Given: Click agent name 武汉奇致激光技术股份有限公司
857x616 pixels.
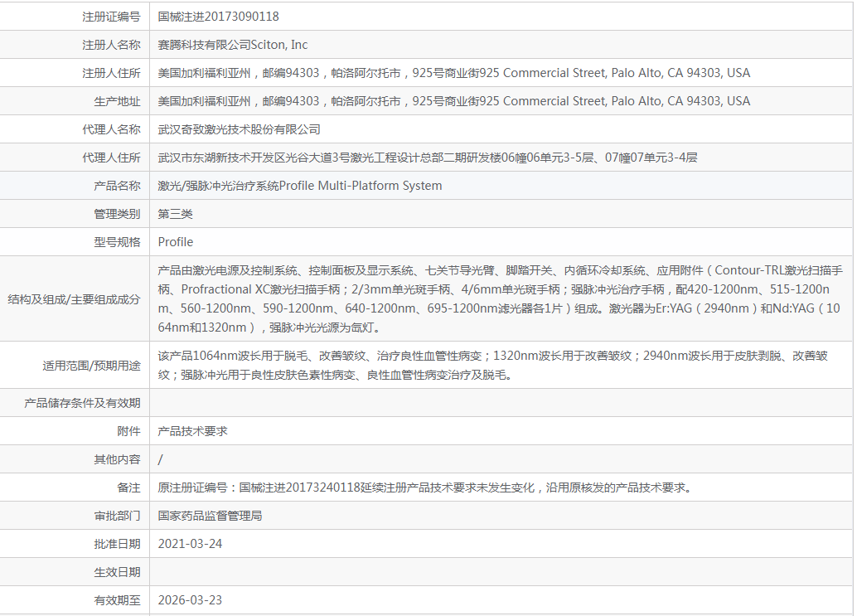Looking at the screenshot, I should point(239,129).
